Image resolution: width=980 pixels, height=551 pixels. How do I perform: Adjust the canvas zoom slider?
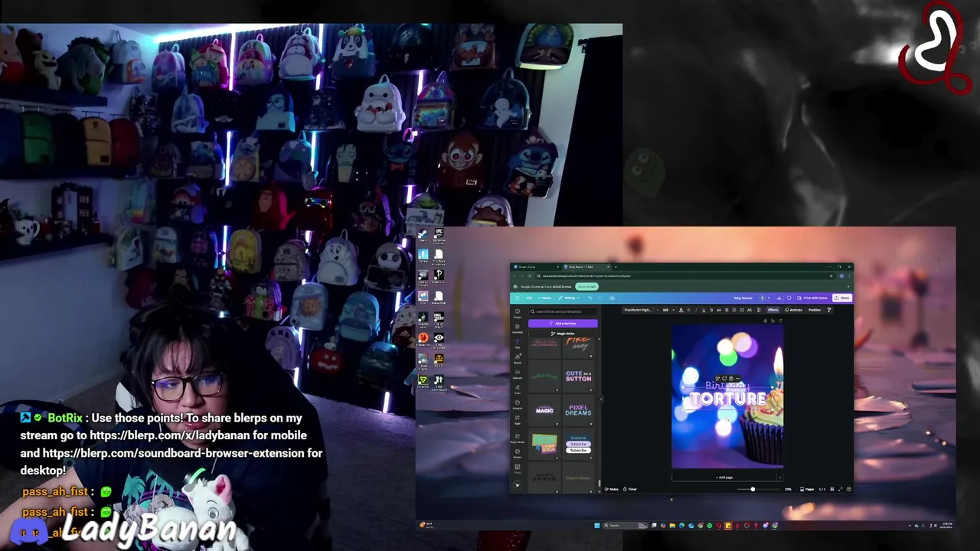tap(753, 489)
